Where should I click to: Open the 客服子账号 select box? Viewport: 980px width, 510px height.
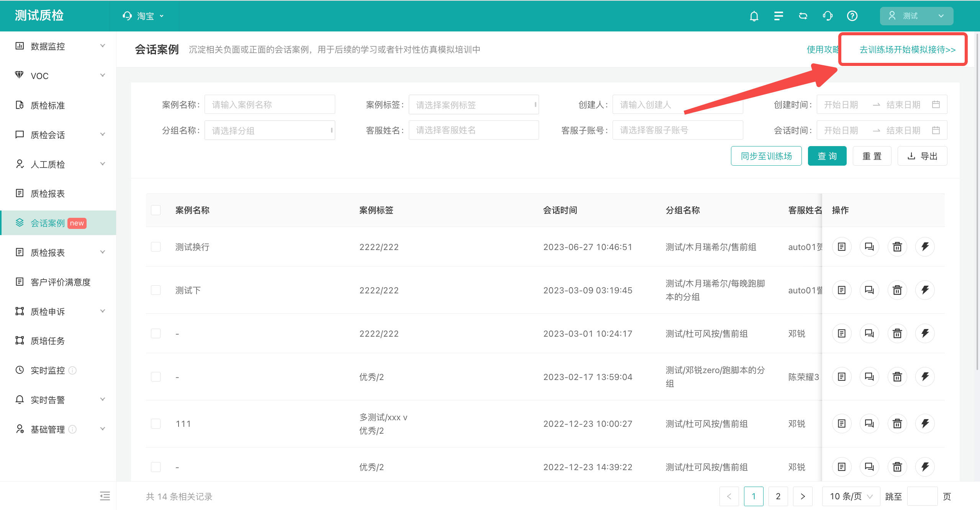click(677, 130)
